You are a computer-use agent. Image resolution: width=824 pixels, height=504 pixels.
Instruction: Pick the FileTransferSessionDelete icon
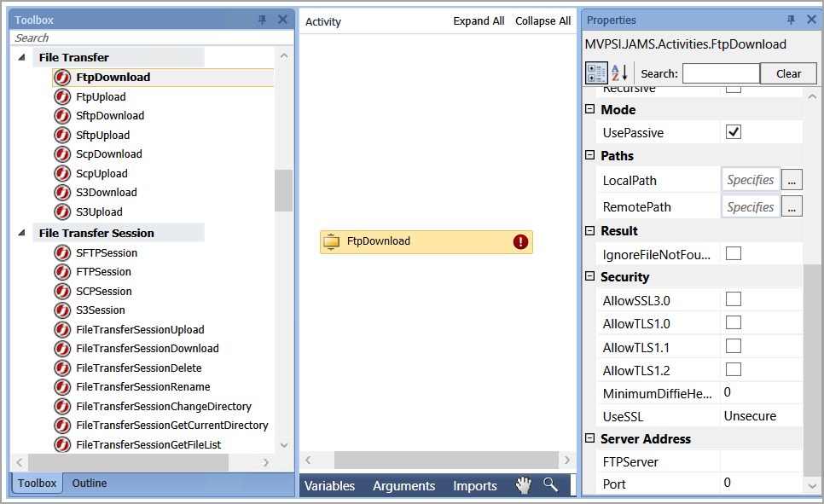point(62,368)
